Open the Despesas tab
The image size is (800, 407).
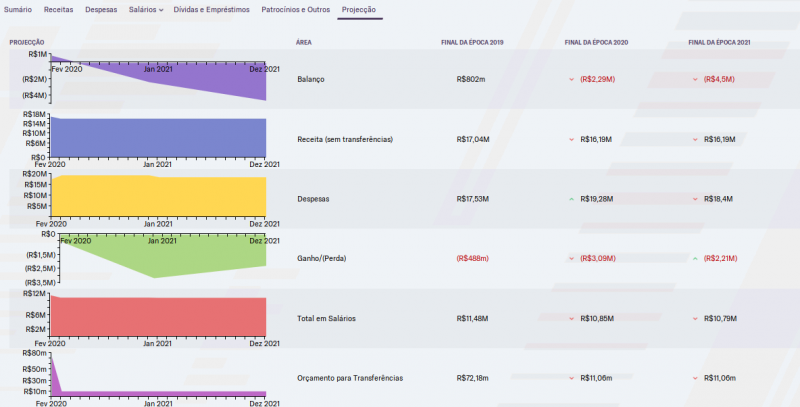(101, 8)
